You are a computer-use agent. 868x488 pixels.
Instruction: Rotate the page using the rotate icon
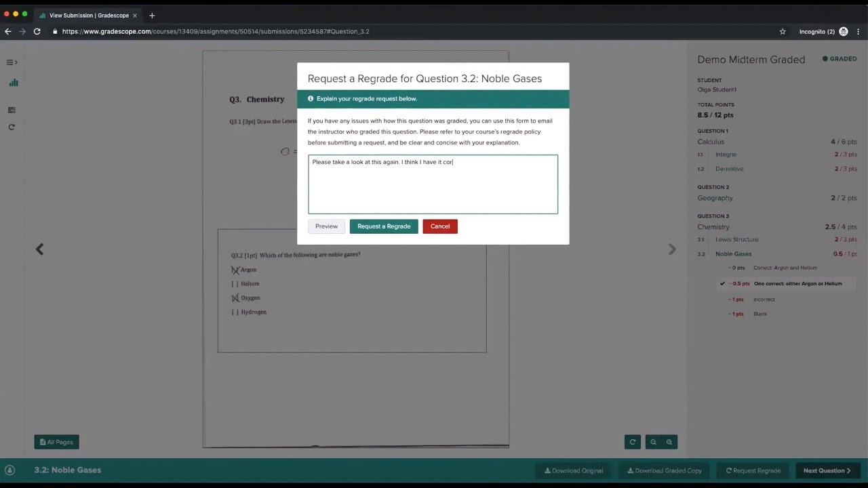point(632,442)
